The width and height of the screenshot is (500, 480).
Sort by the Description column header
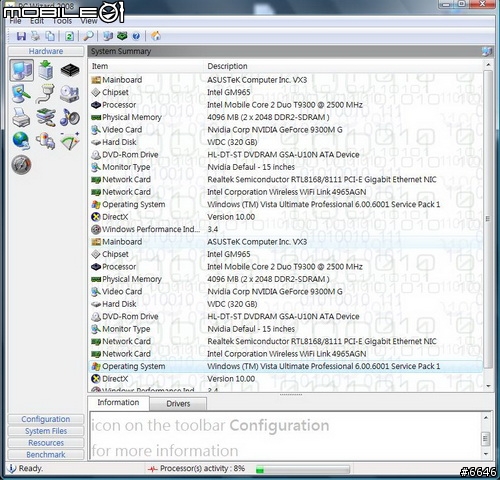coord(343,66)
